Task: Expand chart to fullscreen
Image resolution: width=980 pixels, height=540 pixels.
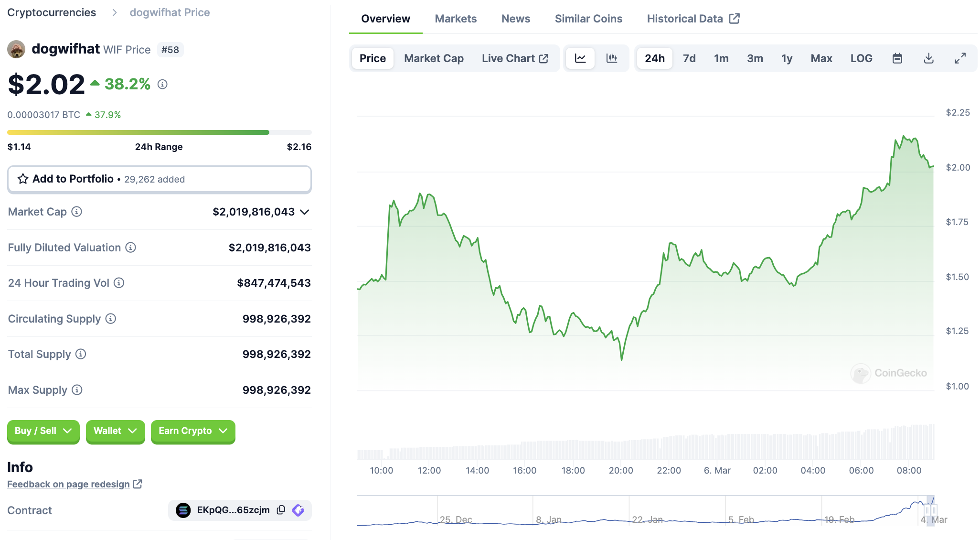Action: (x=960, y=58)
